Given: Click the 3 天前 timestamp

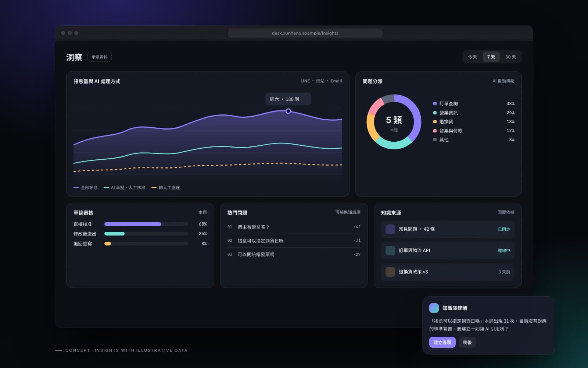Looking at the screenshot, I should point(504,272).
